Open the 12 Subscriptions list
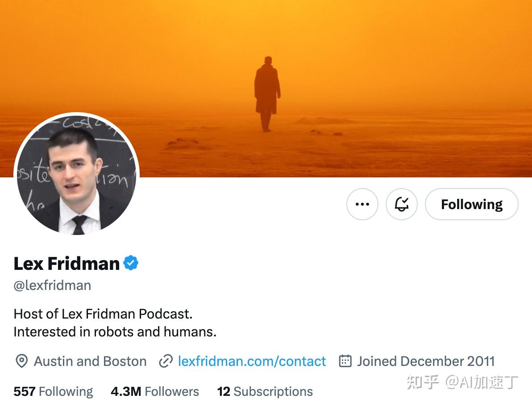This screenshot has width=532, height=403. click(265, 391)
